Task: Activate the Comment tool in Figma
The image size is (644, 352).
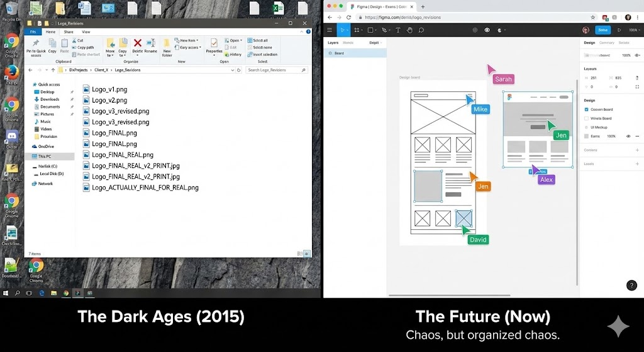Action: coord(421,30)
